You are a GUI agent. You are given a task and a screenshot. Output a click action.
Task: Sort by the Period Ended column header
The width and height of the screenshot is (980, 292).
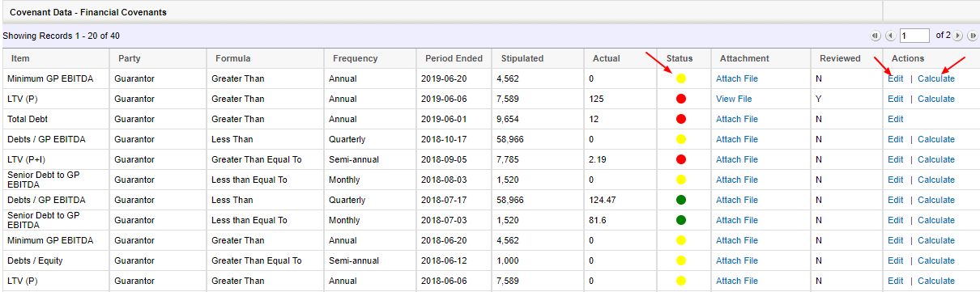tap(454, 58)
